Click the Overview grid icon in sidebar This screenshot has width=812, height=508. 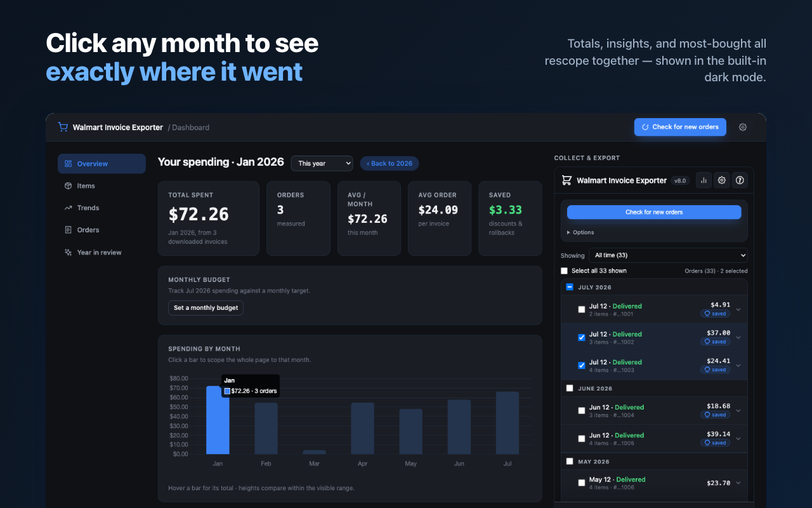coord(69,164)
